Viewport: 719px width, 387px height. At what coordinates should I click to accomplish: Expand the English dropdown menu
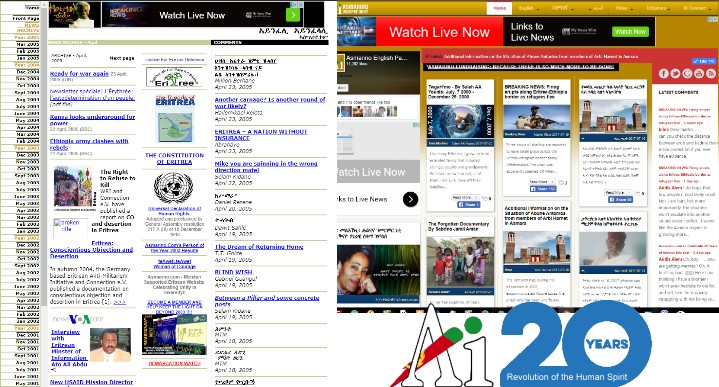529,8
